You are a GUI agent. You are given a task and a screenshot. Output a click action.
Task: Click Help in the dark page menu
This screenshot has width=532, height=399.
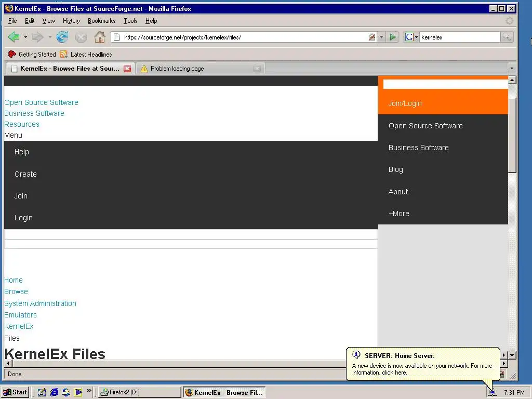tap(22, 152)
